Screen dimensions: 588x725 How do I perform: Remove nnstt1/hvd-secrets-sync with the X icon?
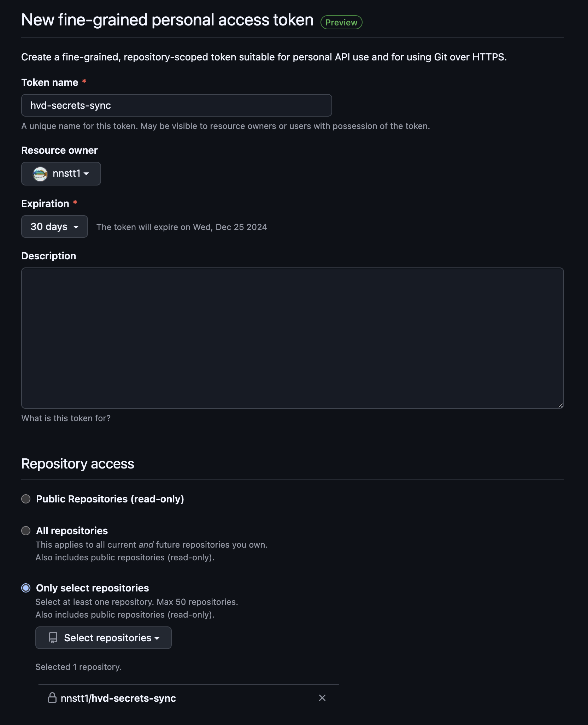pos(322,698)
